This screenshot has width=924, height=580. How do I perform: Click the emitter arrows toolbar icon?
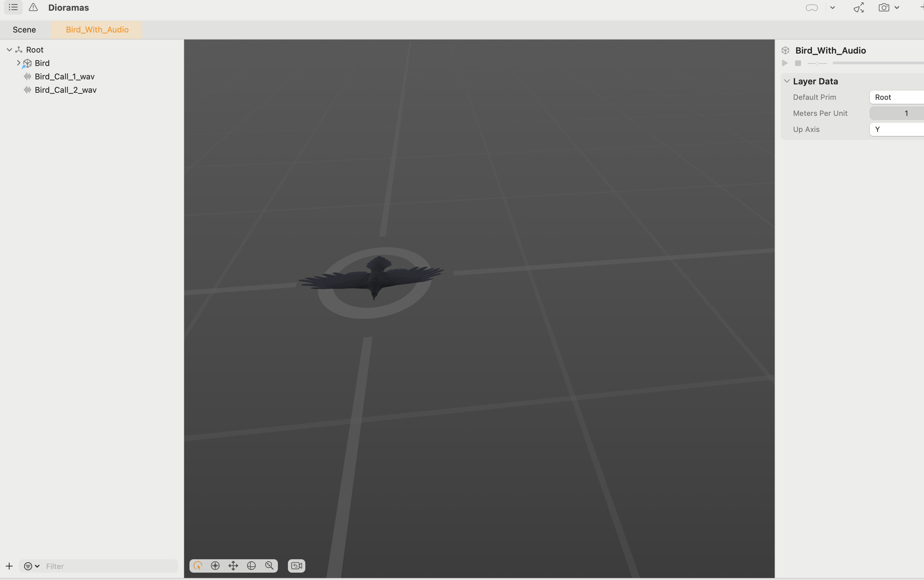pos(858,8)
